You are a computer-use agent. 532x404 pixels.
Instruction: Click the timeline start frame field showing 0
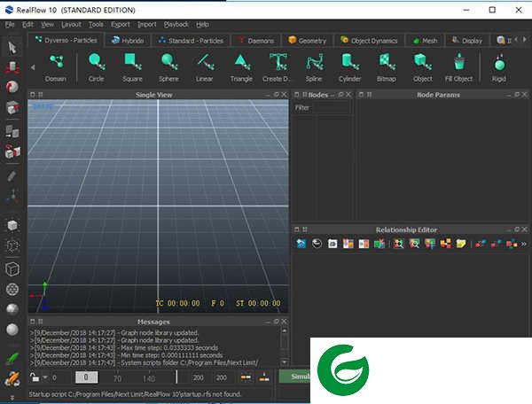point(54,377)
